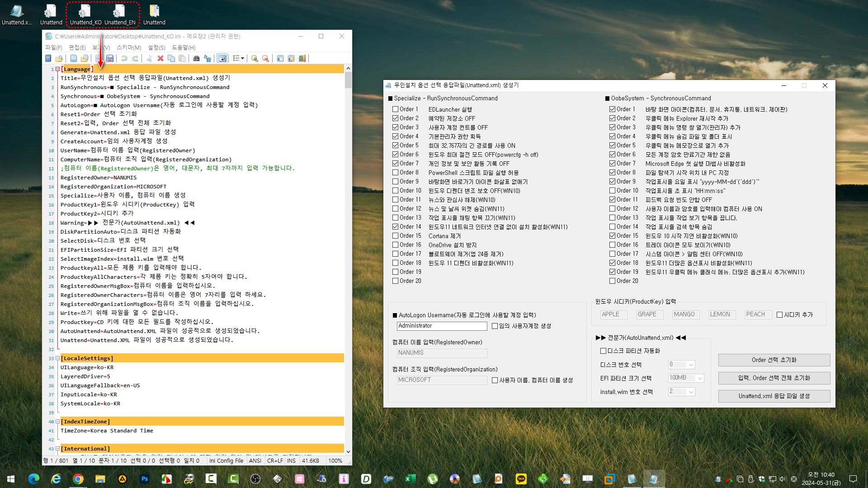Viewport: 868px width, 488px height.
Task: Enable the 시디키 추가 checkbox
Action: click(x=779, y=315)
